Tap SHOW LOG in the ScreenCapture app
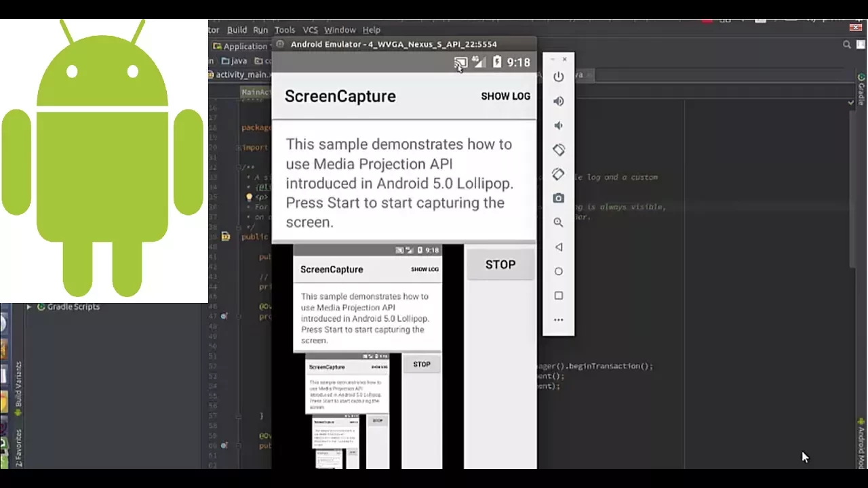This screenshot has width=868, height=488. pos(506,96)
